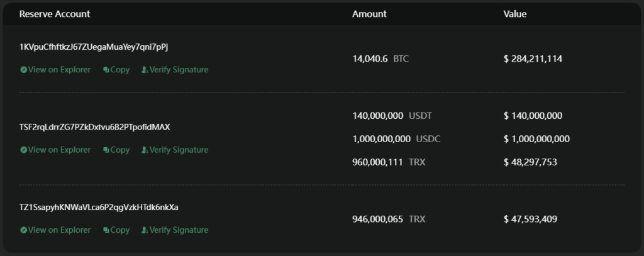Click explorer icon for the TZ1SsapyhKNWaVLca6 address

click(x=23, y=230)
